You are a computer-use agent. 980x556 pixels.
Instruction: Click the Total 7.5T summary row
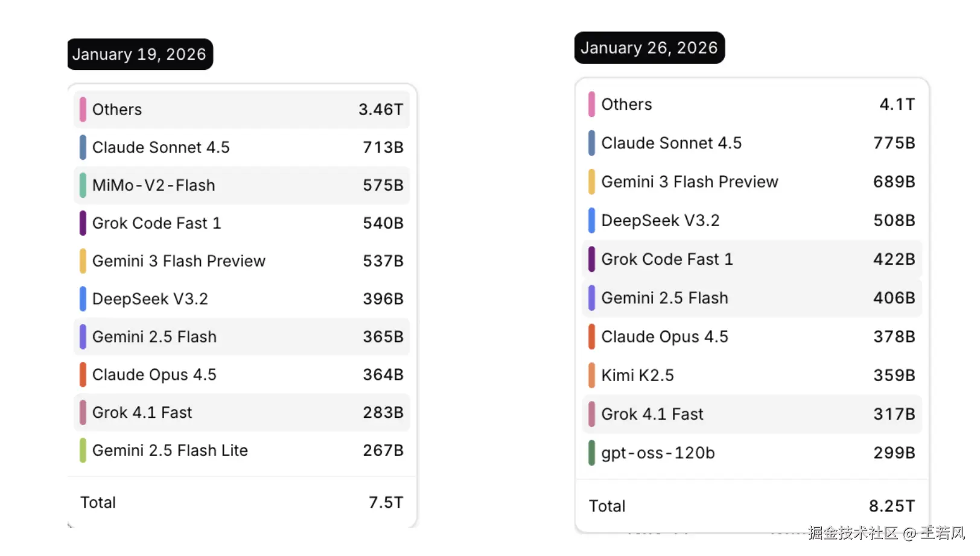(241, 502)
